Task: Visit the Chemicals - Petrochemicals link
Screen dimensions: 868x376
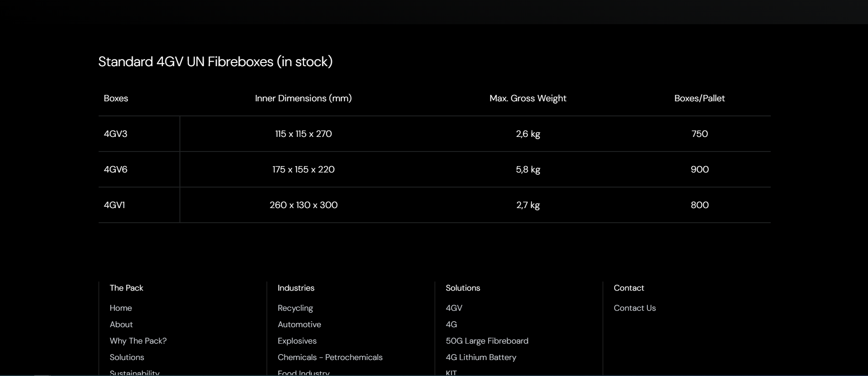Action: 330,357
